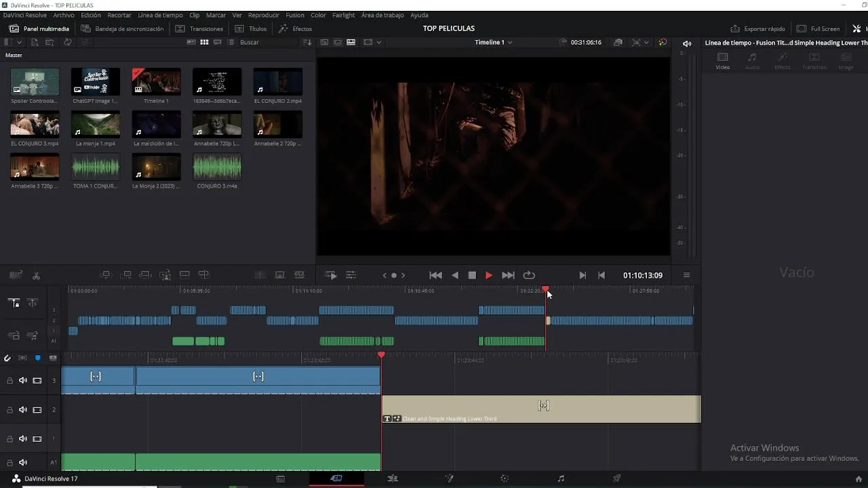The height and width of the screenshot is (488, 868).
Task: Open the Transiciones panel
Action: (199, 28)
